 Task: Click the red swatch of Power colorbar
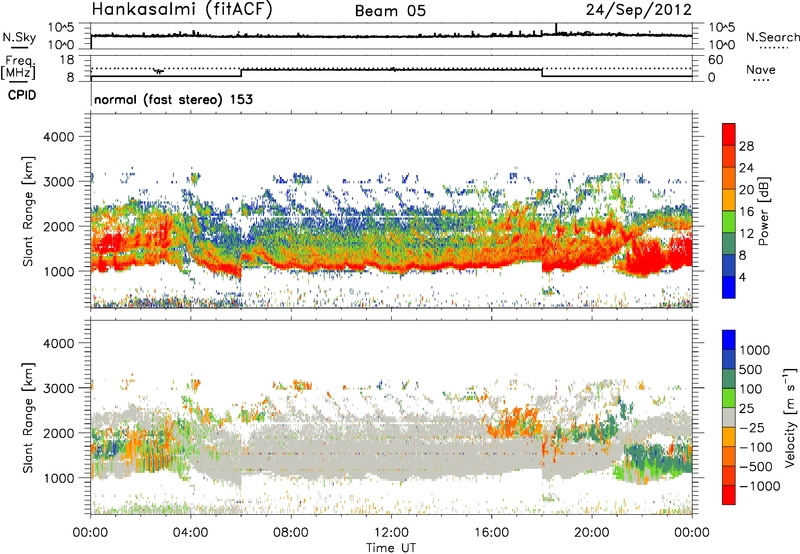[x=729, y=134]
